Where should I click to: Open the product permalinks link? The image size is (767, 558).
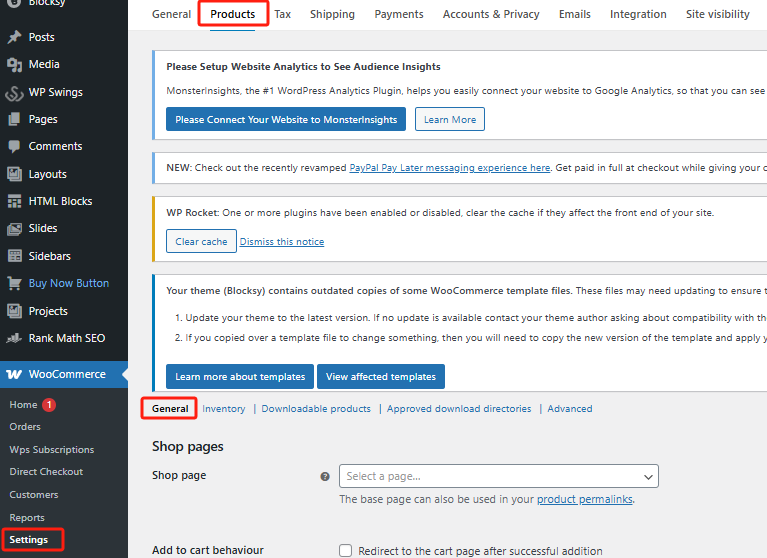584,499
